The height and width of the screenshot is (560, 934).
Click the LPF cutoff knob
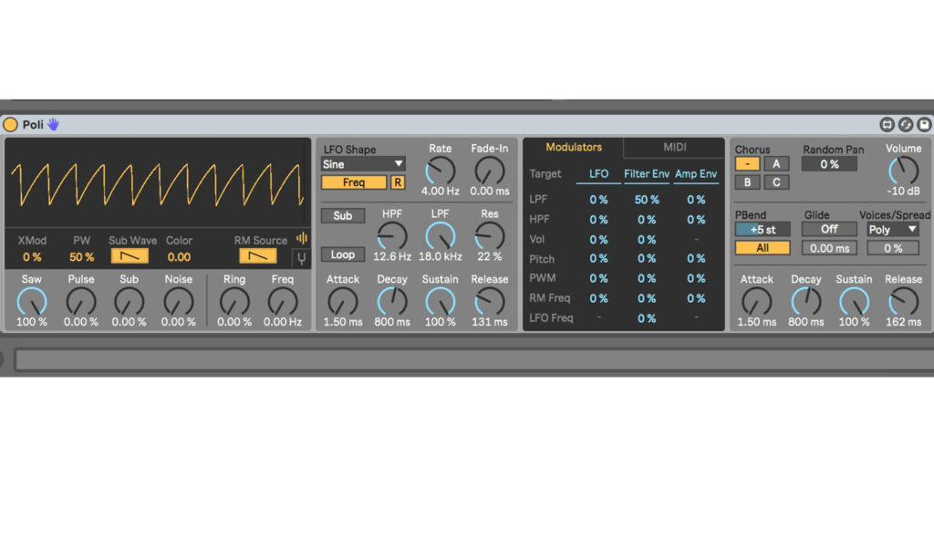coord(441,236)
